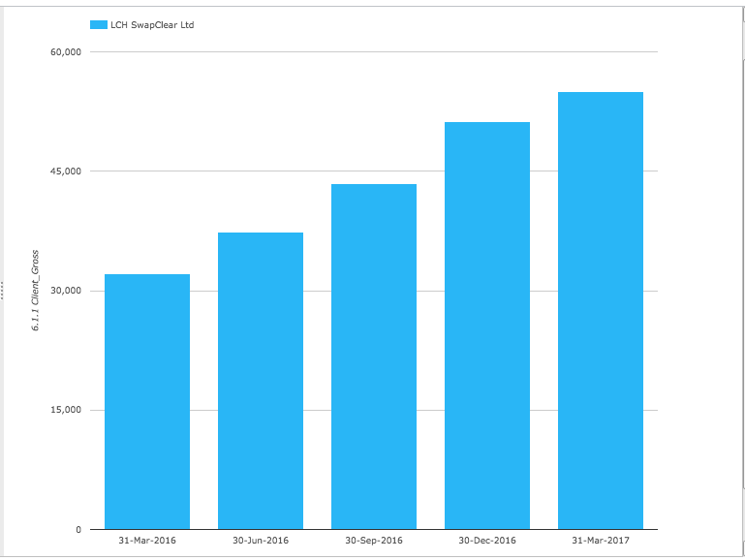The height and width of the screenshot is (560, 745).
Task: Click the 30-Dec-2016 axis label
Action: pyautogui.click(x=487, y=541)
